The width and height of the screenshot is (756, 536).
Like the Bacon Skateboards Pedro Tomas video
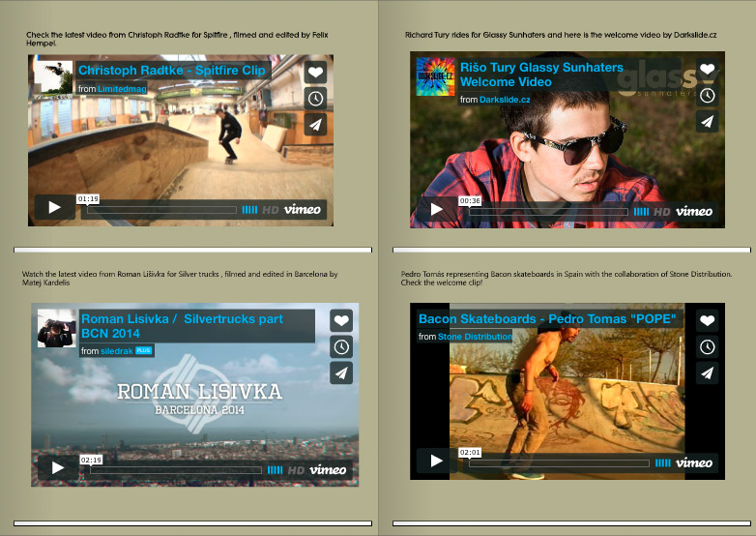(707, 321)
